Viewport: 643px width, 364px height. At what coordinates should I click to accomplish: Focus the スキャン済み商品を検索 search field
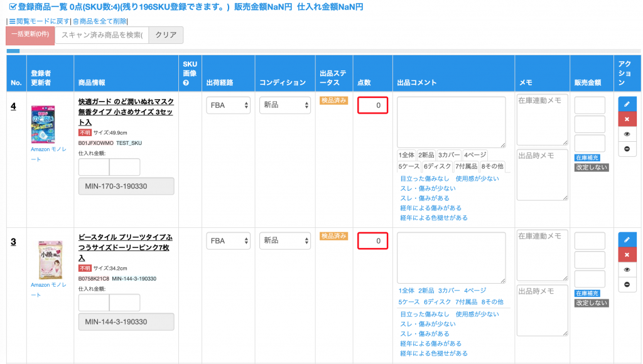(102, 35)
